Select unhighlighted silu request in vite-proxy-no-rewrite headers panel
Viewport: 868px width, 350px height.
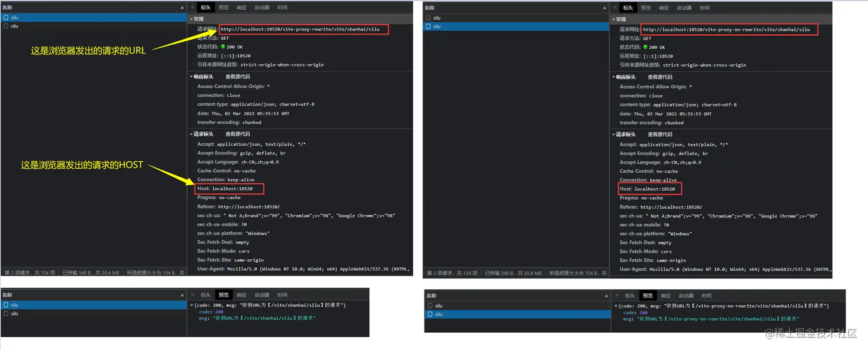(516, 18)
